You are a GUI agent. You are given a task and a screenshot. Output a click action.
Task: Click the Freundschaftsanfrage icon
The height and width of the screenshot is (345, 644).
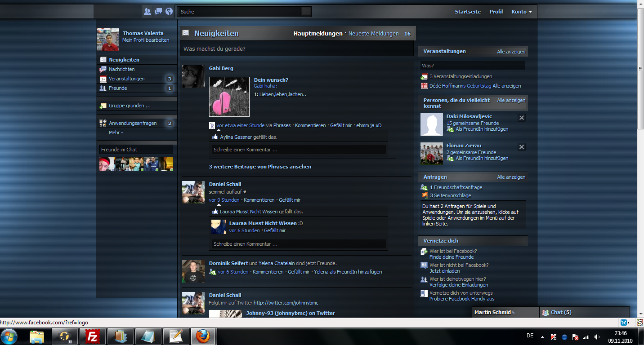[424, 187]
